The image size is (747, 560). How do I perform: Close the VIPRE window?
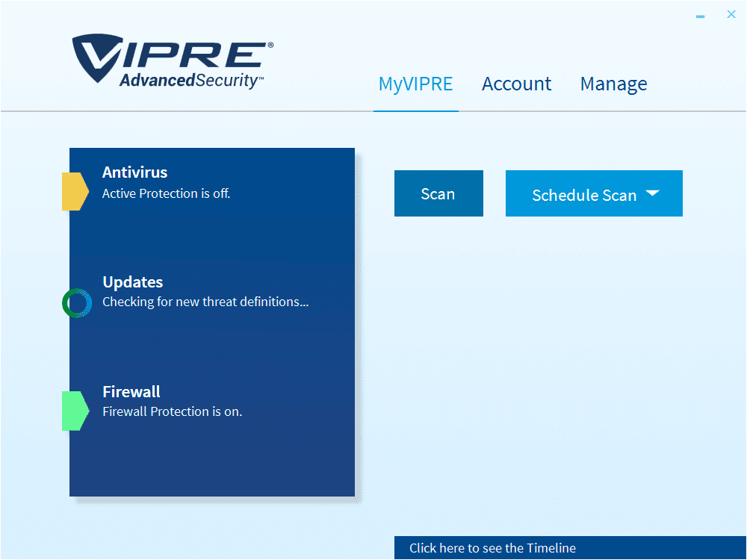[x=731, y=14]
